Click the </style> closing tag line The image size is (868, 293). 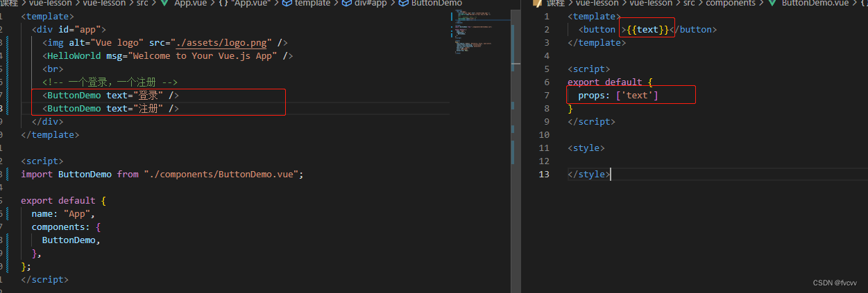[589, 174]
